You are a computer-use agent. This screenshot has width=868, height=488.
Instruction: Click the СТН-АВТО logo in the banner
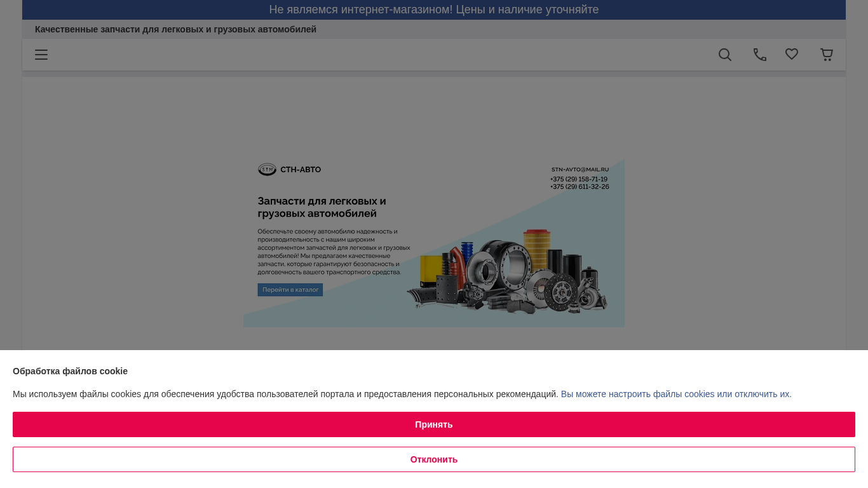pyautogui.click(x=289, y=170)
